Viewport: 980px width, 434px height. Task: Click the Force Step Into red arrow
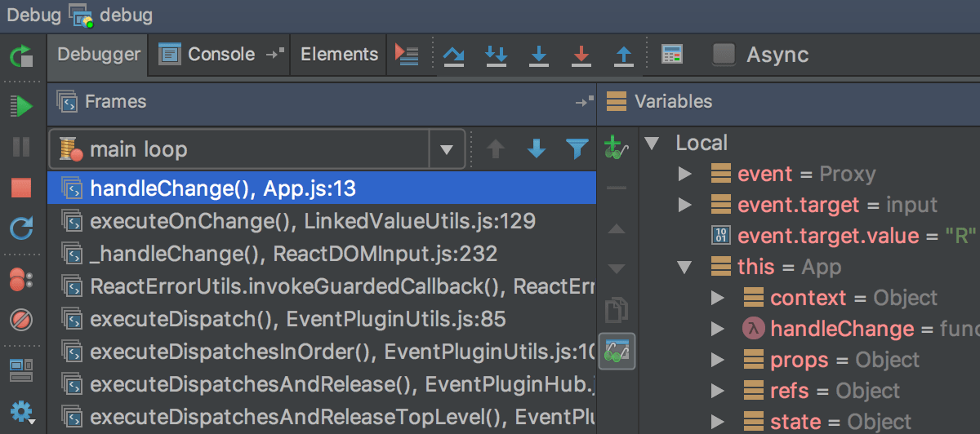pyautogui.click(x=581, y=55)
